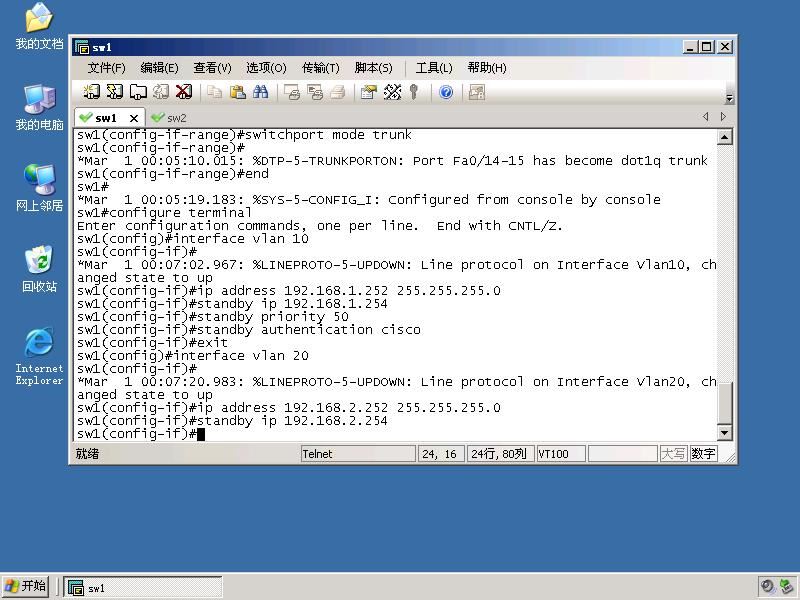Click the Find binoculars icon
Screen dimensions: 800x600
pyautogui.click(x=260, y=92)
